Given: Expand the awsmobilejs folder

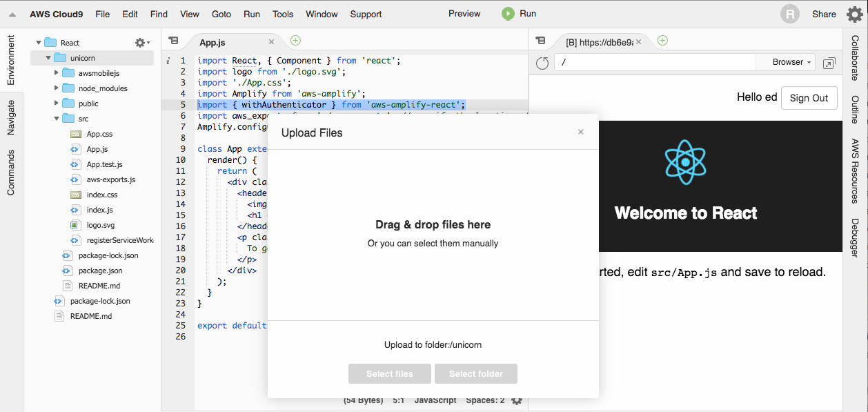Looking at the screenshot, I should point(57,73).
